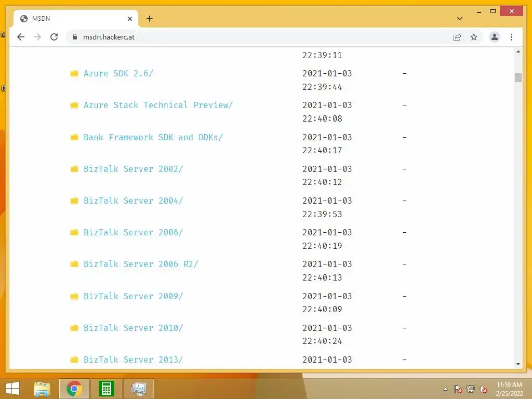Open the Windows Start button
This screenshot has height=399, width=532.
12,389
